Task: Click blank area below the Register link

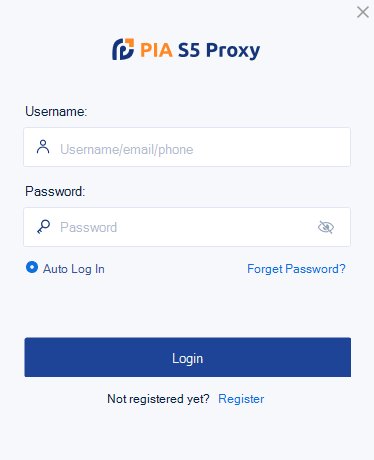Action: pyautogui.click(x=187, y=433)
